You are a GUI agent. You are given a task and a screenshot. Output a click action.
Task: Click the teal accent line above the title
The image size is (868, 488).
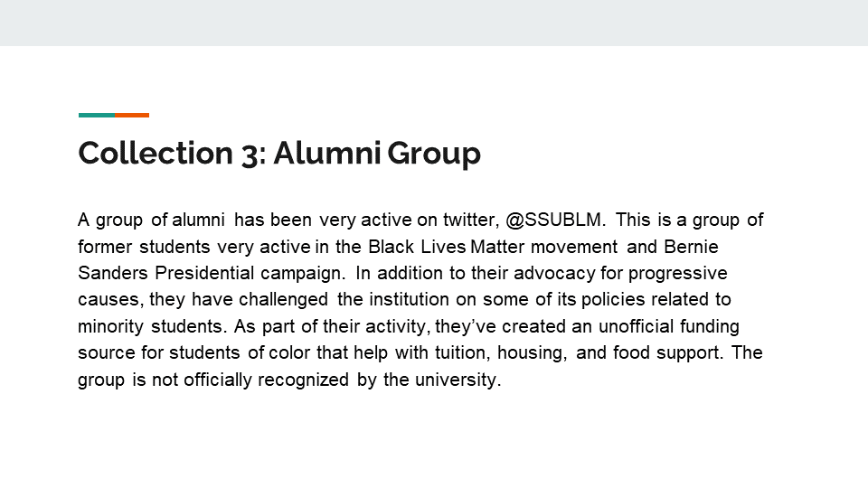tap(97, 115)
